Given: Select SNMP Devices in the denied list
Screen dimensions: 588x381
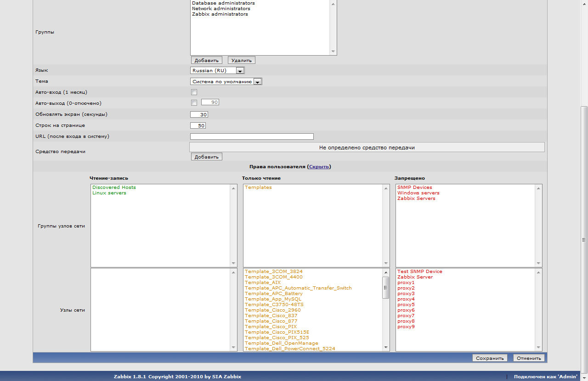Looking at the screenshot, I should click(415, 188).
